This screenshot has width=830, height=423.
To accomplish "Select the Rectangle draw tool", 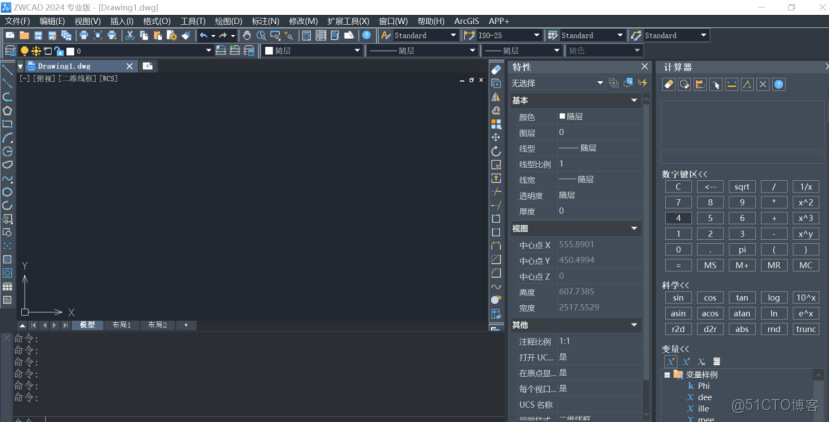I will (7, 124).
